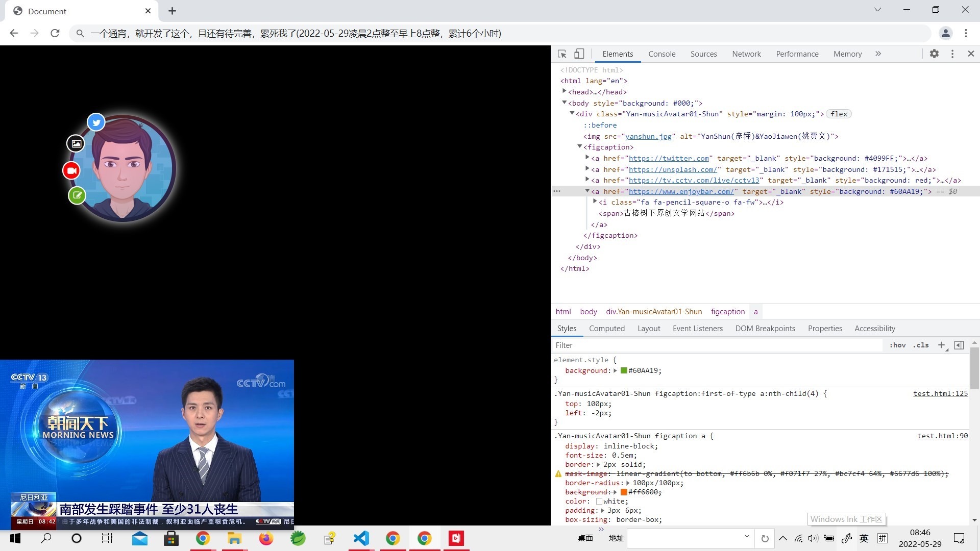Select the body breadcrumb
Screen dimensions: 980x551
tap(589, 312)
